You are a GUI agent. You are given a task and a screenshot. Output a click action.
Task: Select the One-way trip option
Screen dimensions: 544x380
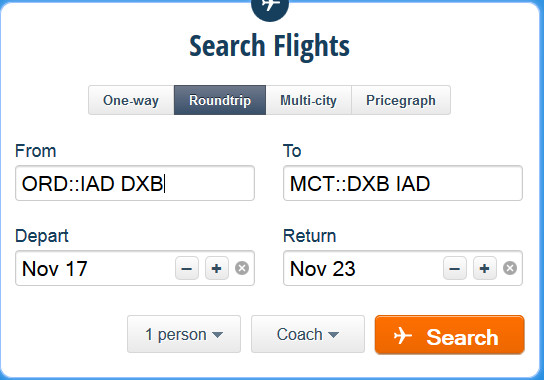[x=131, y=100]
